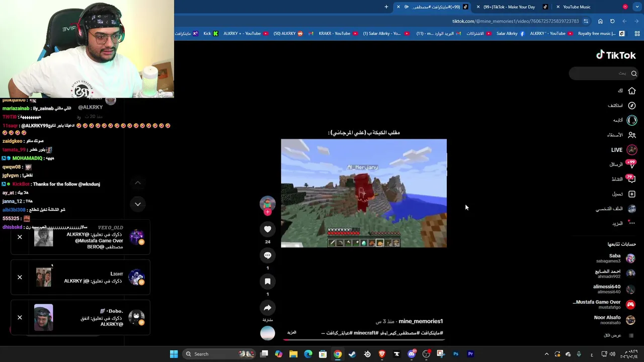Click the Windows taskbar Search box

(x=219, y=354)
